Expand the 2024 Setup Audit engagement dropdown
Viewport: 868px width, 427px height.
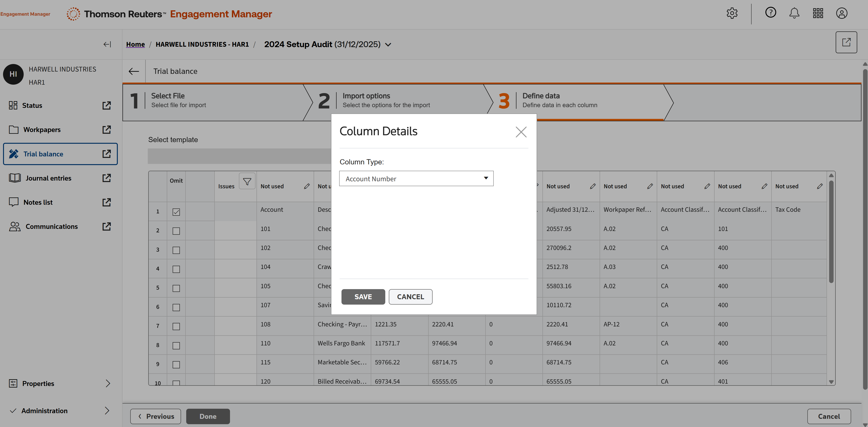389,45
